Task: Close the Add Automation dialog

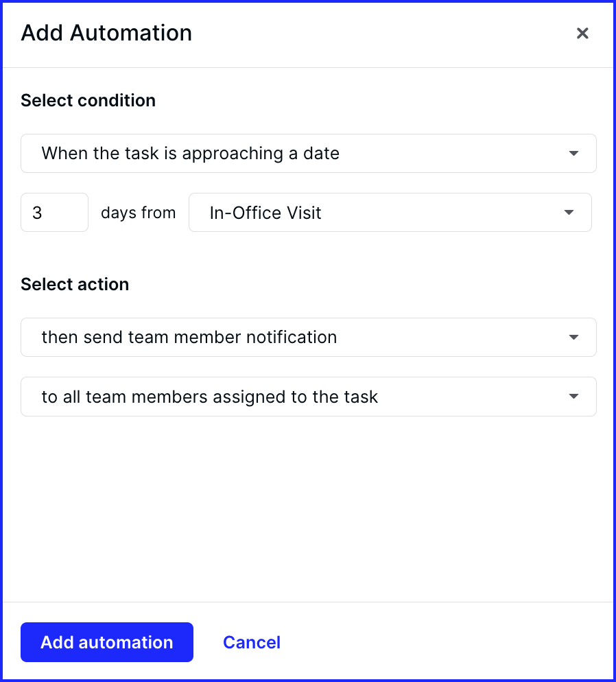Action: click(x=582, y=33)
